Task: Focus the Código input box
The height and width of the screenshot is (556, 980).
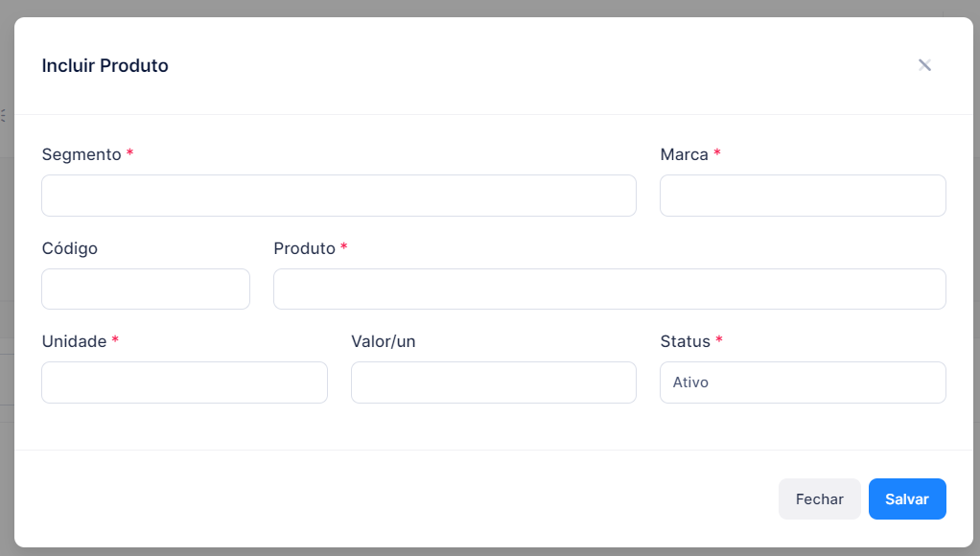Action: 146,290
